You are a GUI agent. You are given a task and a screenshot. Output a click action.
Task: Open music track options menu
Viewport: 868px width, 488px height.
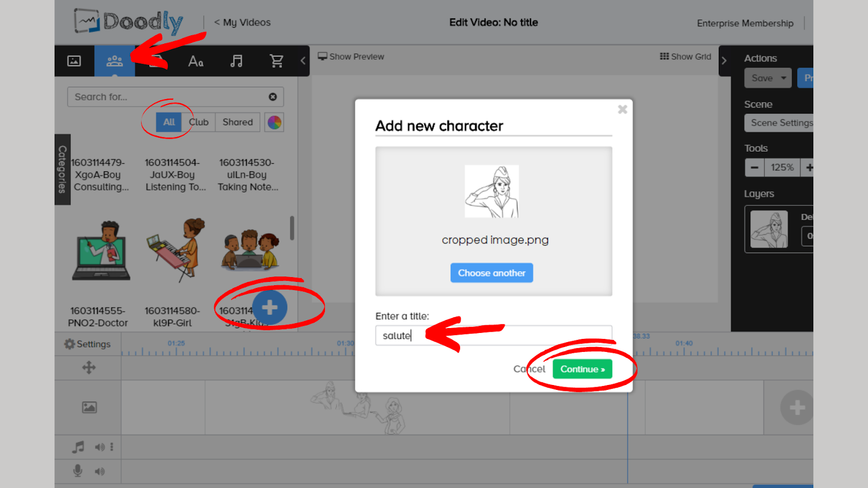(112, 447)
